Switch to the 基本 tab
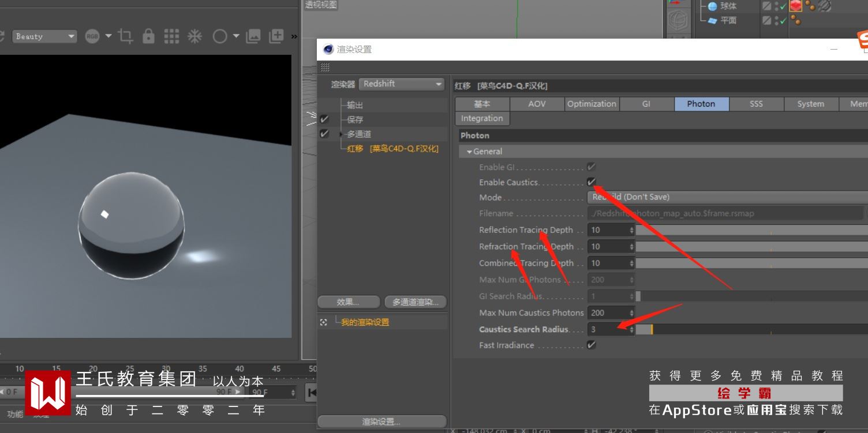 coord(482,104)
